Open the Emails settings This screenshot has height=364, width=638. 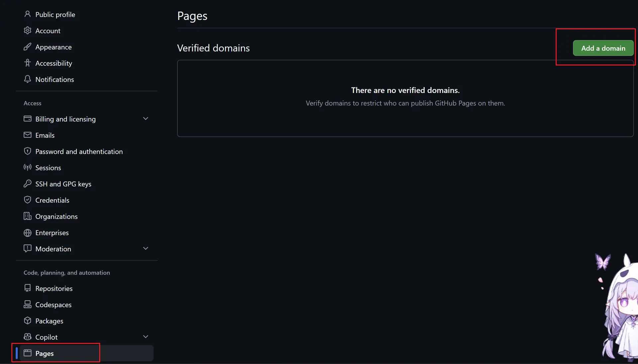point(87,135)
